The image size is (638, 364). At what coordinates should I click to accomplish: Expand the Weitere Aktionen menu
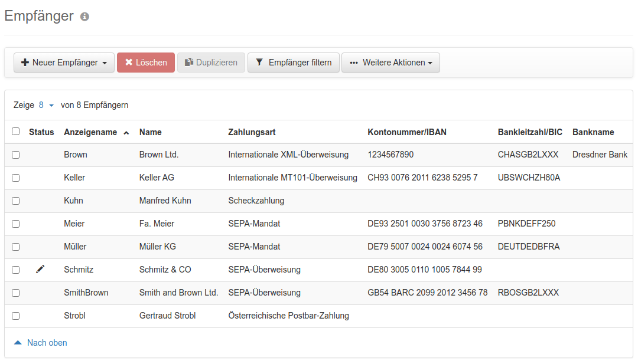pos(390,63)
